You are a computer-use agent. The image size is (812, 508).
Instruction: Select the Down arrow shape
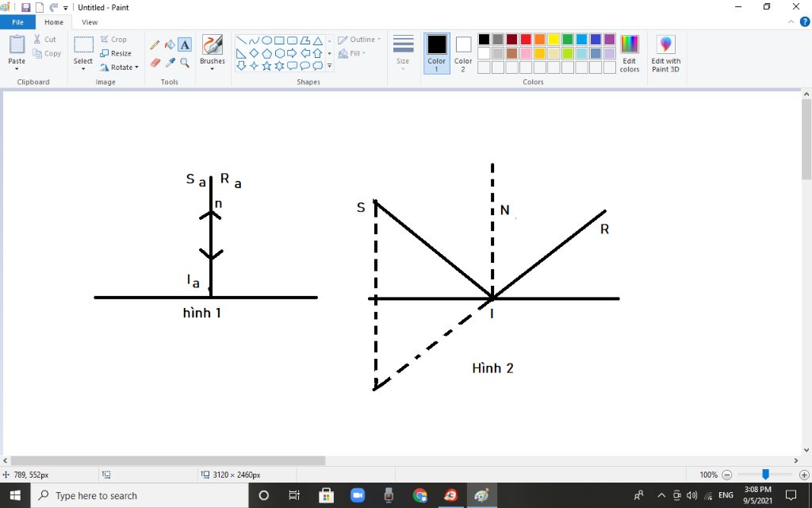(x=241, y=66)
